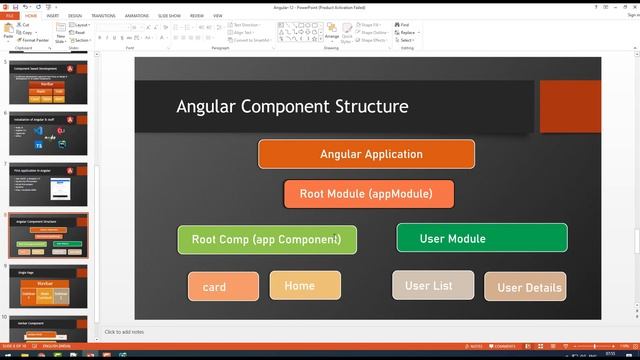Click the Angular Application shape
This screenshot has width=640, height=360.
(x=366, y=154)
